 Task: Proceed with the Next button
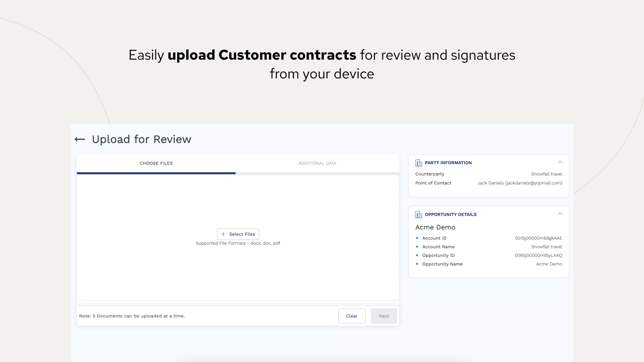(x=384, y=316)
